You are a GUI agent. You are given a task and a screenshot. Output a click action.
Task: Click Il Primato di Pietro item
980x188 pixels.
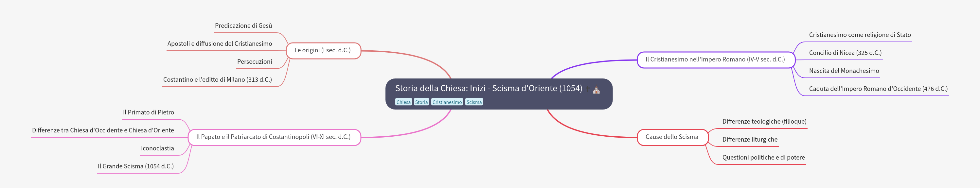(x=148, y=112)
